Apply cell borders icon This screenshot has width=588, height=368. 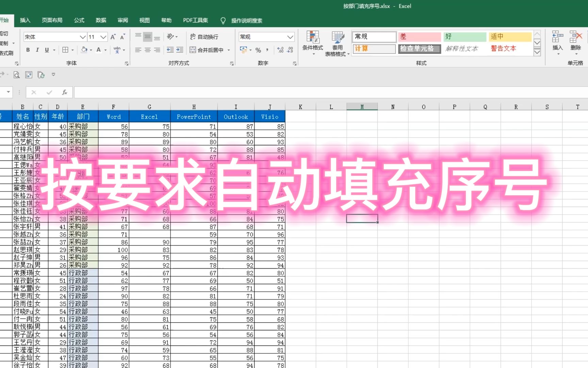click(x=65, y=50)
